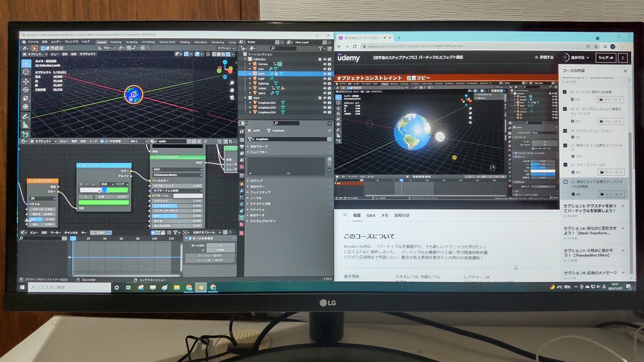This screenshot has width=644, height=362.
Task: Open the お知らせ tab on Udemy
Action: [402, 215]
